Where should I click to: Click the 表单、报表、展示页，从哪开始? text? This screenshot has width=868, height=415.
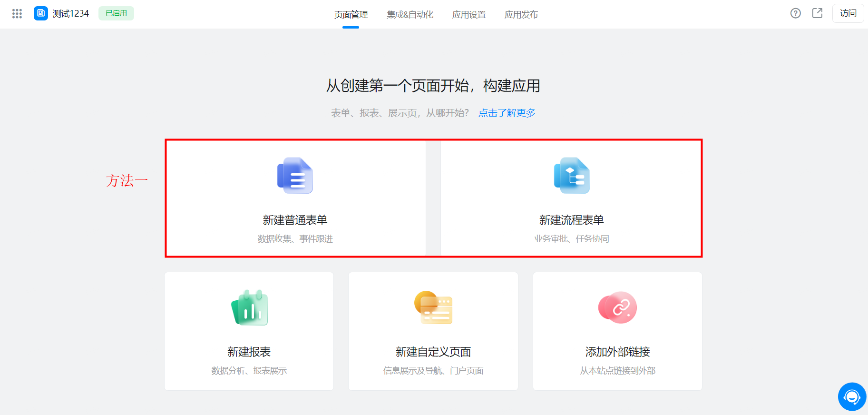click(x=400, y=113)
